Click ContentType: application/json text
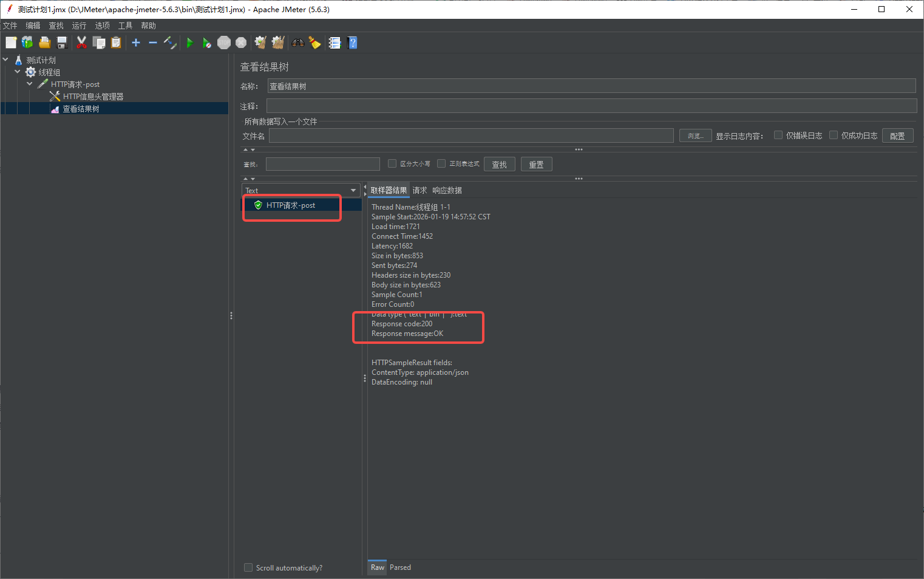The width and height of the screenshot is (924, 579). 420,372
